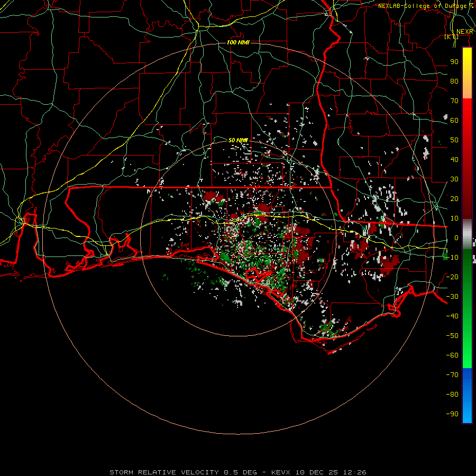This screenshot has height=476, width=476.
Task: Click the 40 label on velocity scale
Action: click(454, 159)
